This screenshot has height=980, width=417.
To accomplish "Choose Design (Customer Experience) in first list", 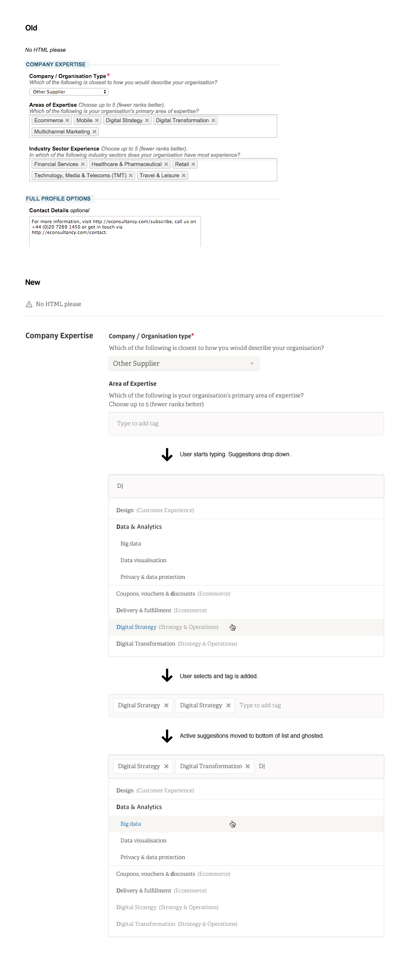I will pyautogui.click(x=155, y=510).
